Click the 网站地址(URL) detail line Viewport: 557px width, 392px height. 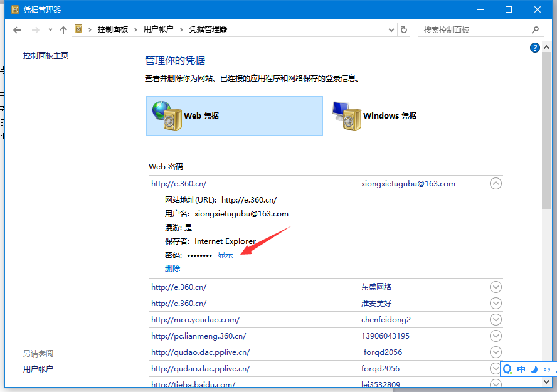tap(221, 200)
